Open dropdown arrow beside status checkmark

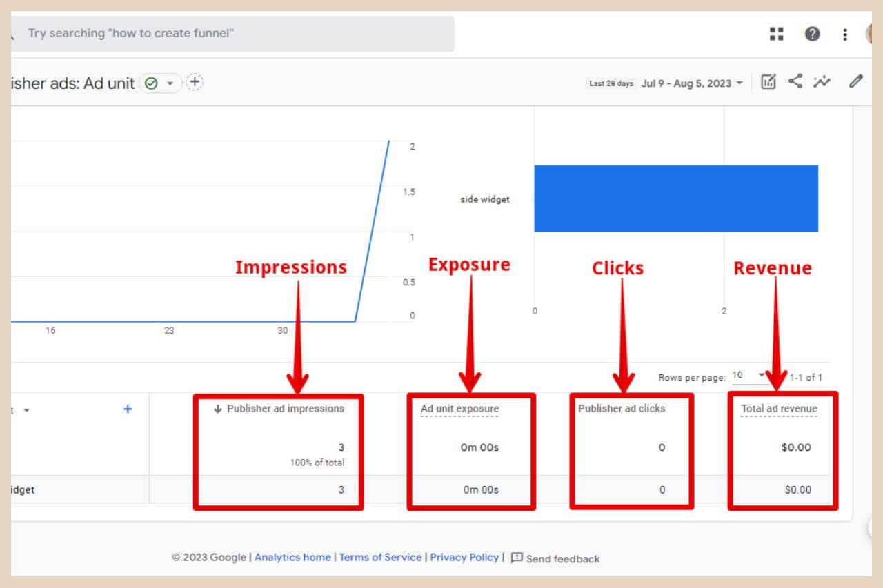click(x=170, y=83)
